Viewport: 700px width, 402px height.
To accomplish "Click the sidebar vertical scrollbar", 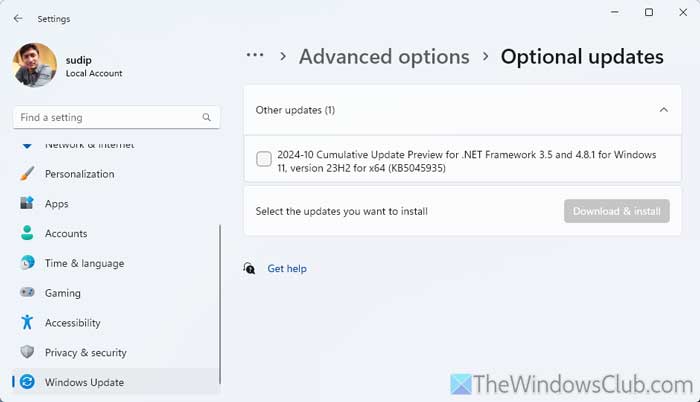I will [x=220, y=304].
